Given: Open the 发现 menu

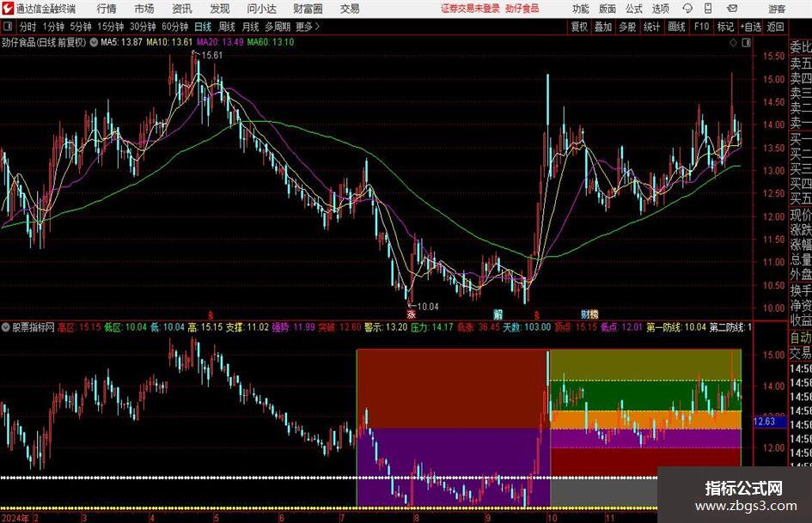Looking at the screenshot, I should coord(220,9).
